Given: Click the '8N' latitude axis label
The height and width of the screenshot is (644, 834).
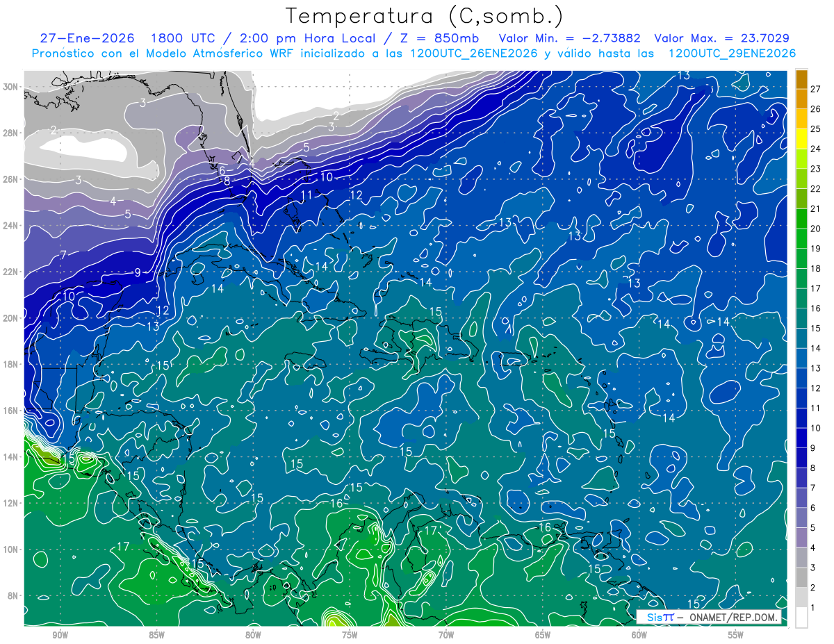Looking at the screenshot, I should 13,595.
